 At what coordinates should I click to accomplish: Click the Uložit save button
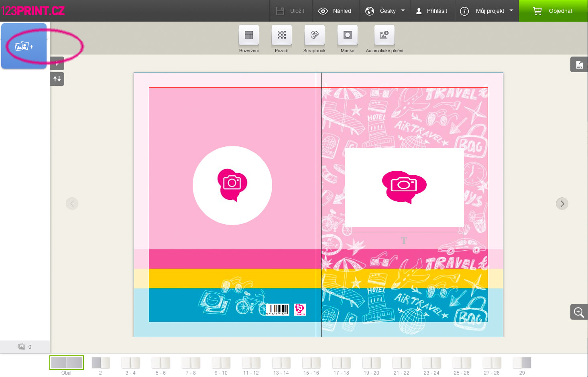tap(291, 11)
